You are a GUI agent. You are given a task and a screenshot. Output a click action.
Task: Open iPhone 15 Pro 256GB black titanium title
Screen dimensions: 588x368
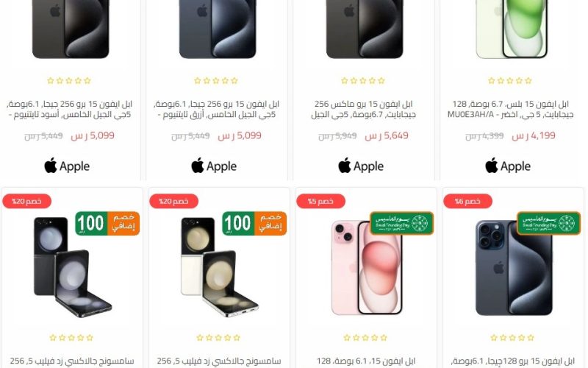point(70,109)
